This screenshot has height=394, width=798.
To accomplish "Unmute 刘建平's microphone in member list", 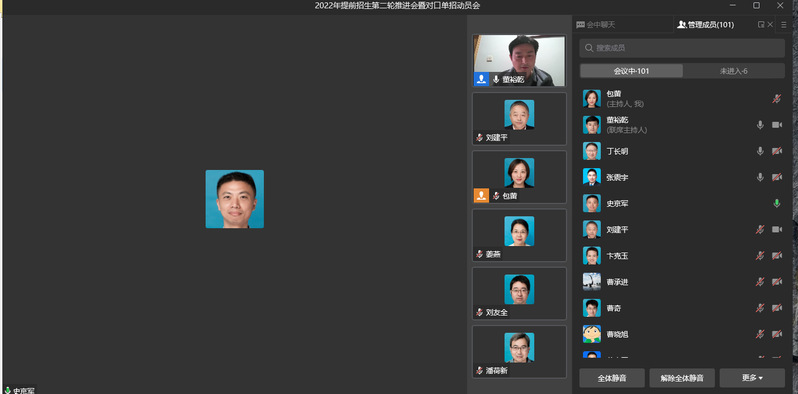I will click(760, 230).
